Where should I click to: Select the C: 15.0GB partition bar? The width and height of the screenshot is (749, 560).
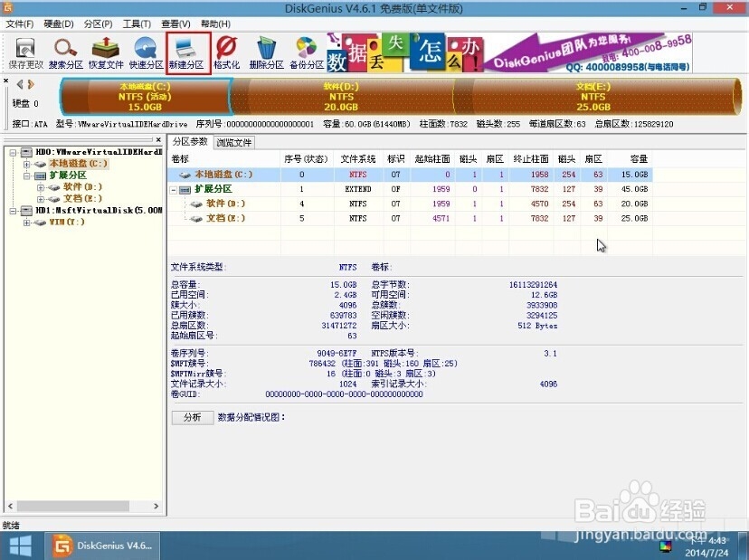tap(146, 97)
